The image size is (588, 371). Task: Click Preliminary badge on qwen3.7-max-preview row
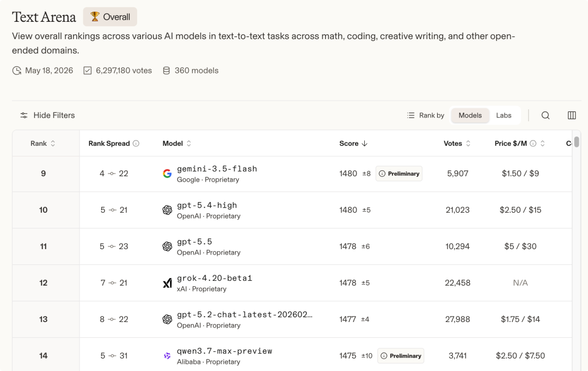point(401,356)
